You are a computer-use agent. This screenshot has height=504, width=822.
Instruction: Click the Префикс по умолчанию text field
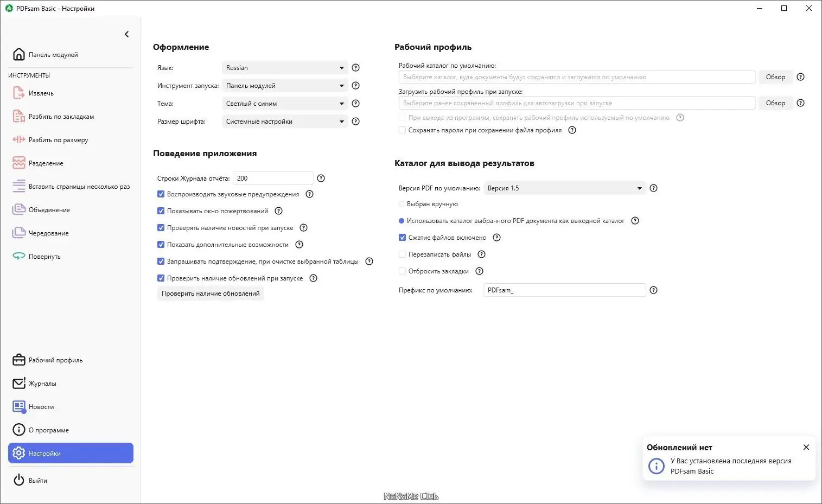click(x=564, y=290)
